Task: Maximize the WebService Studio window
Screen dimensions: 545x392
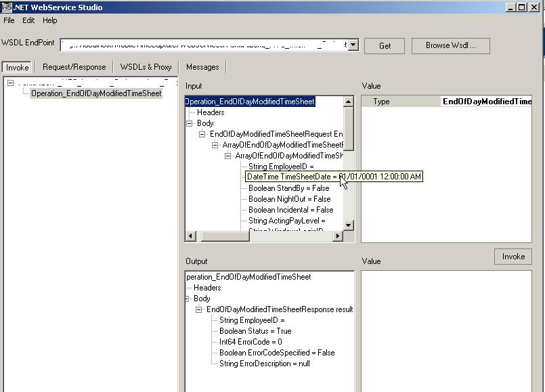Action: [x=522, y=7]
